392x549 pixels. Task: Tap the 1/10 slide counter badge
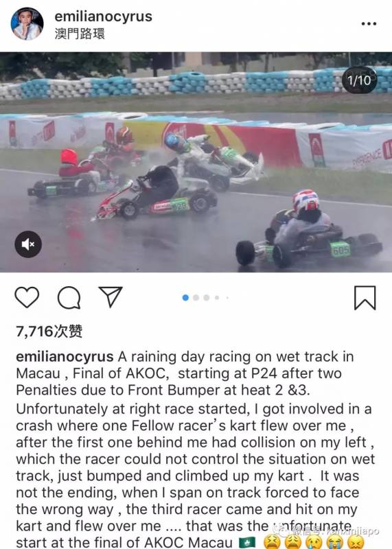pyautogui.click(x=359, y=80)
